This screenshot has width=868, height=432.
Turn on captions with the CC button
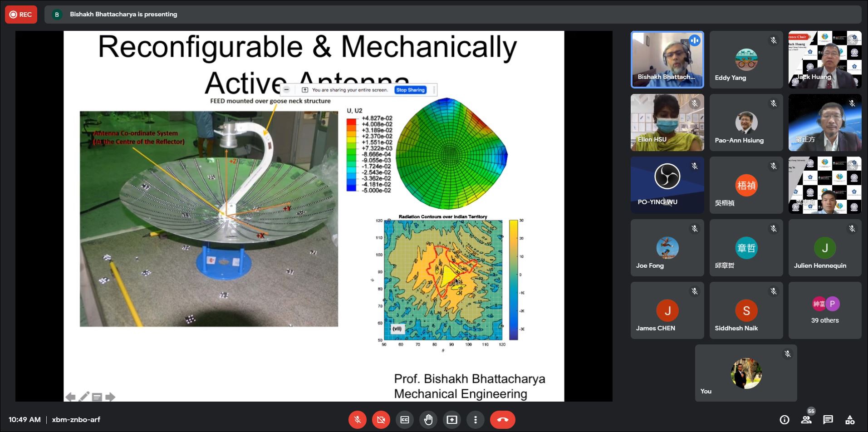[x=405, y=420]
